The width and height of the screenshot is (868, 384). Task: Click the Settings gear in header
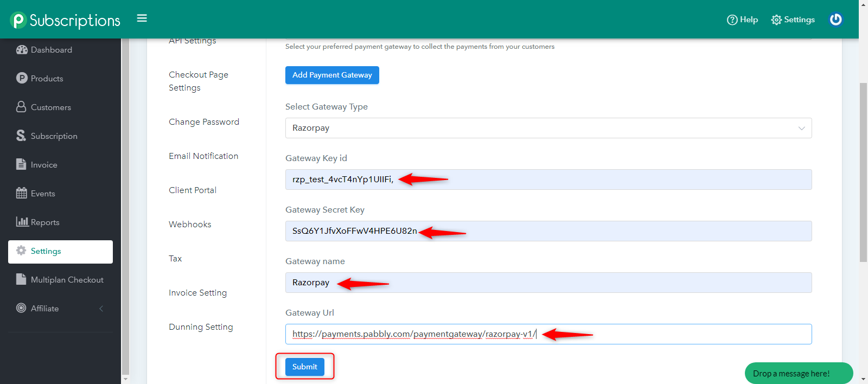coord(776,20)
